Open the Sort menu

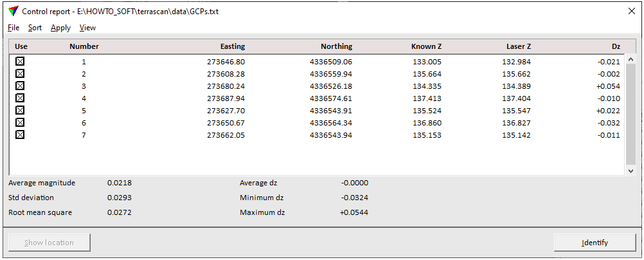coord(35,28)
